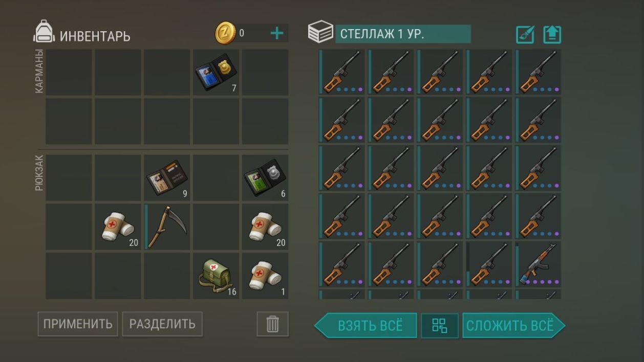Click the СЛОЖИТЬ ВСЁ button
Screen dimensions: 644x362
(x=514, y=326)
